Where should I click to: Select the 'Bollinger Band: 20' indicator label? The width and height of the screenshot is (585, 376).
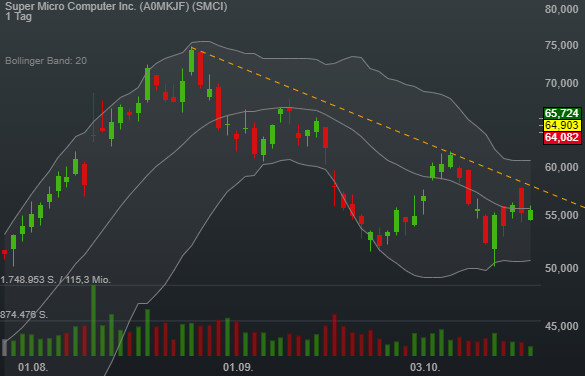pos(46,61)
